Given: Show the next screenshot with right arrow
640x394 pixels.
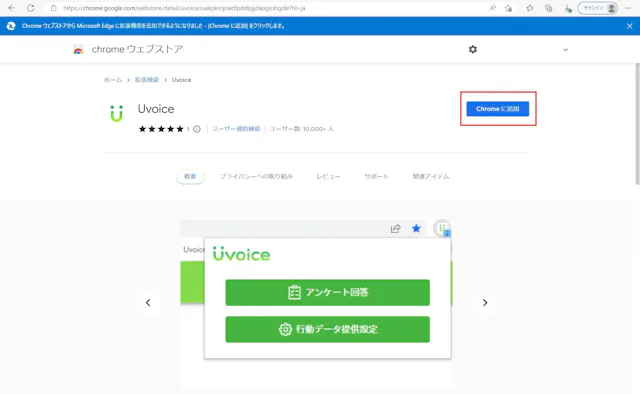Looking at the screenshot, I should coord(485,303).
